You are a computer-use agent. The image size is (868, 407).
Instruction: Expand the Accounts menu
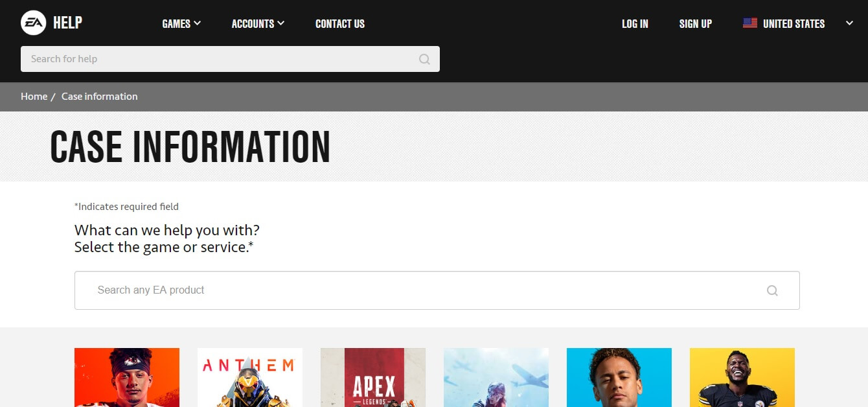coord(258,24)
